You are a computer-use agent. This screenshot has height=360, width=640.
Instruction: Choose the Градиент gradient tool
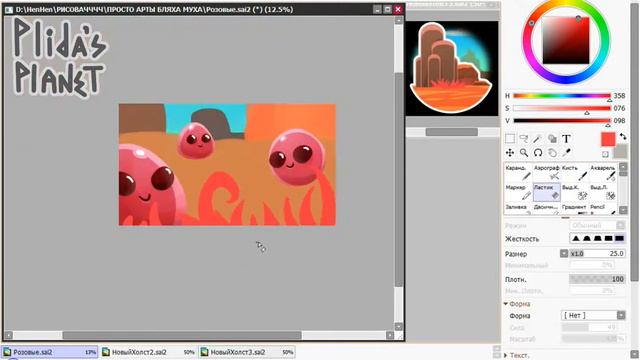(575, 209)
